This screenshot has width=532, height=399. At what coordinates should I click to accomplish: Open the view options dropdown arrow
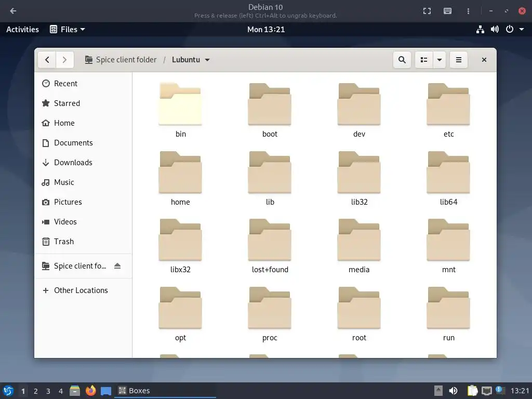tap(440, 60)
